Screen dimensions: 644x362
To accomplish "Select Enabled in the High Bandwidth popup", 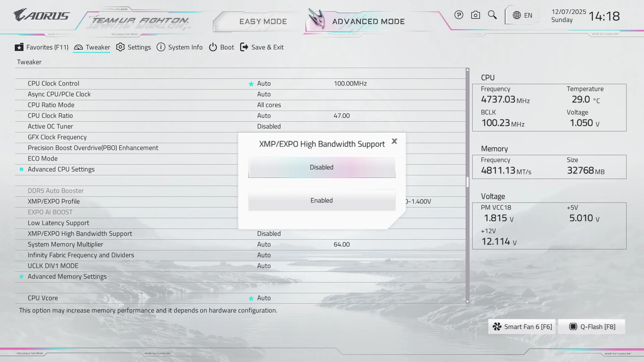I will coord(322,200).
